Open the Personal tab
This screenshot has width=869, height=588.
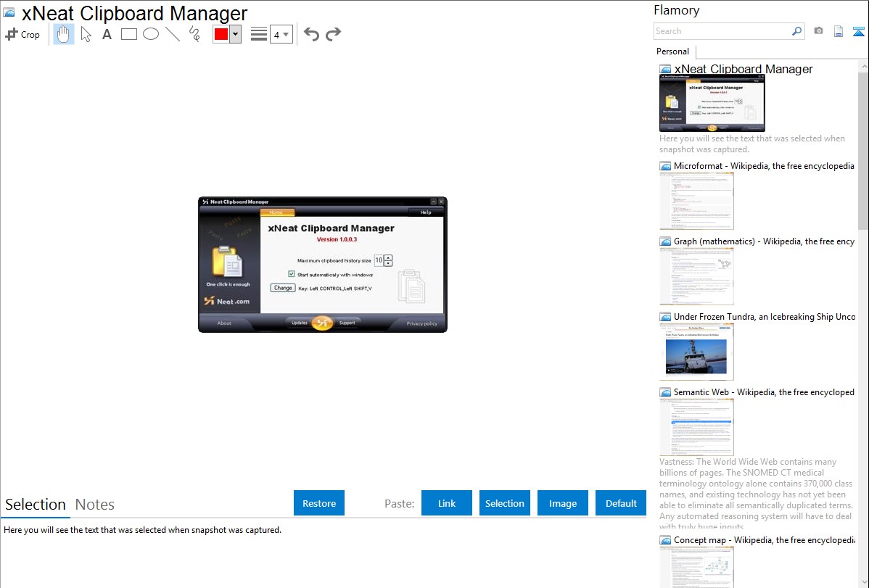coord(673,51)
